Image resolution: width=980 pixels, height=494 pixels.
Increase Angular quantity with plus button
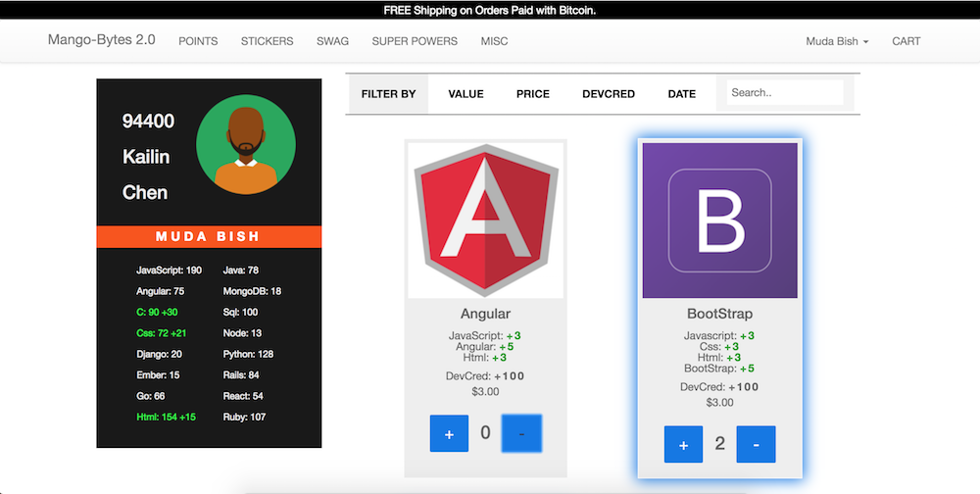coord(449,433)
